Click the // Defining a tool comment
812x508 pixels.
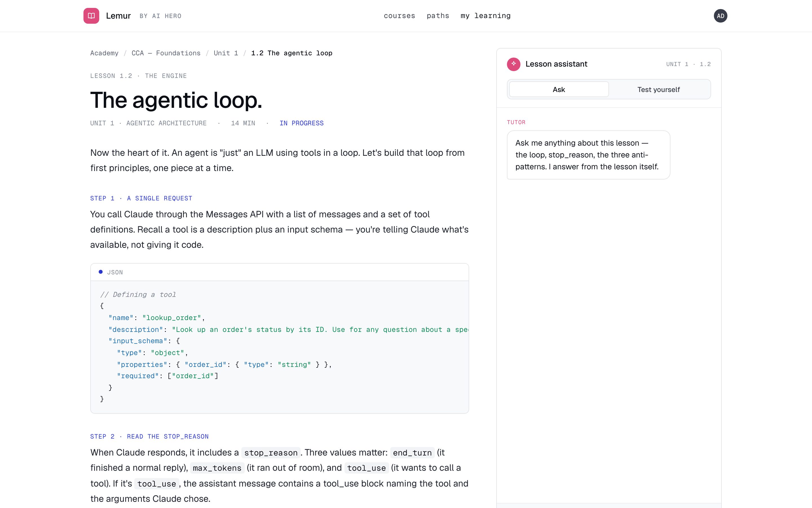[138, 295]
